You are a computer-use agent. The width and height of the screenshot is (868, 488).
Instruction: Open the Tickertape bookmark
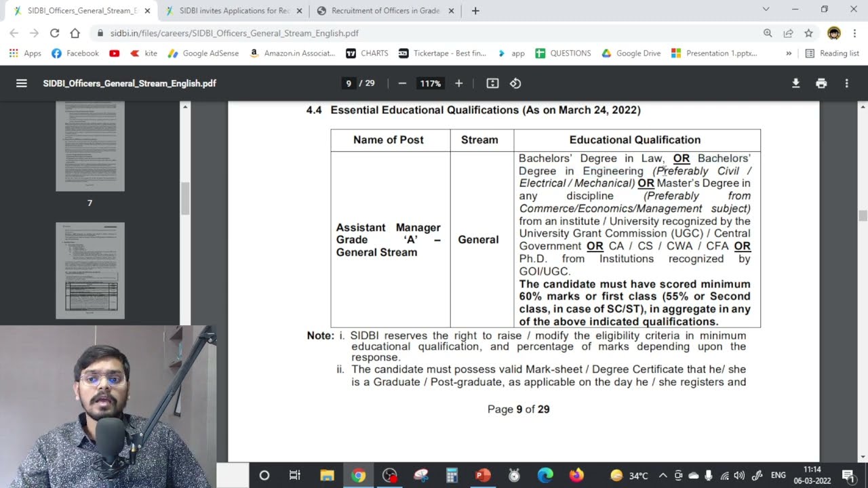[x=442, y=53]
